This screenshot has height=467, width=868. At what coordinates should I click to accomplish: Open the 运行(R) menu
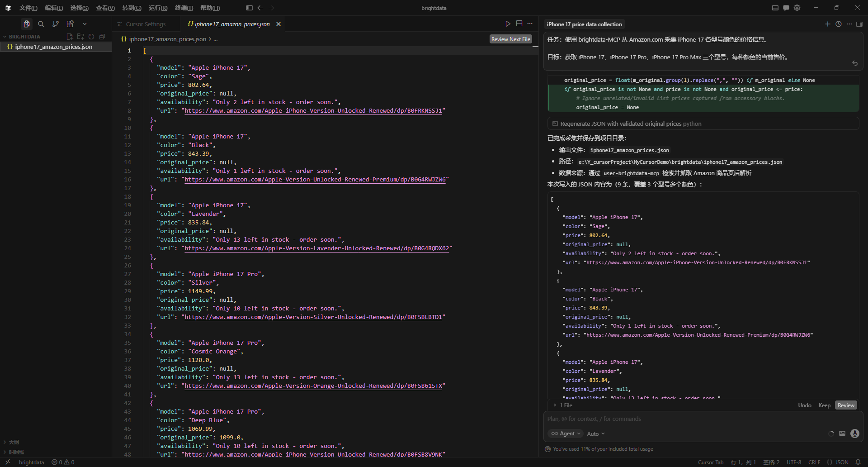[158, 8]
